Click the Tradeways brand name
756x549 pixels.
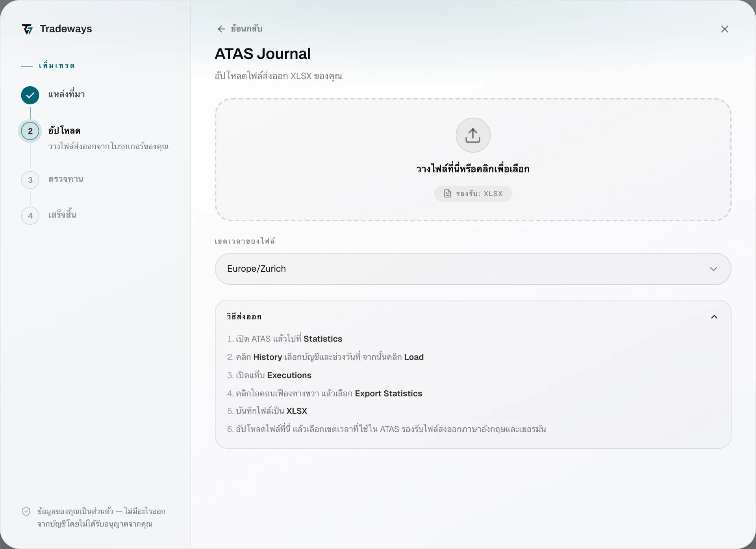pos(66,29)
